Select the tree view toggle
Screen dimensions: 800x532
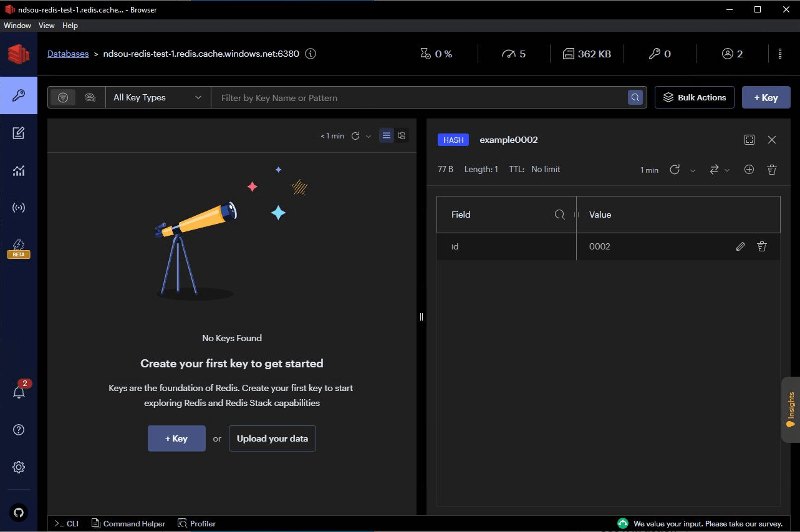pos(402,135)
